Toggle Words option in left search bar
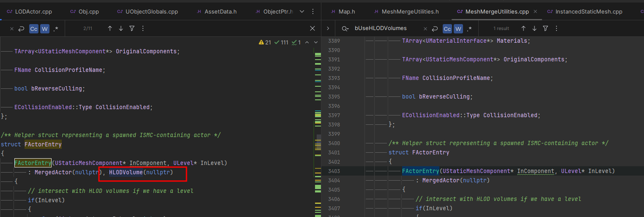This screenshot has width=644, height=217. [45, 29]
